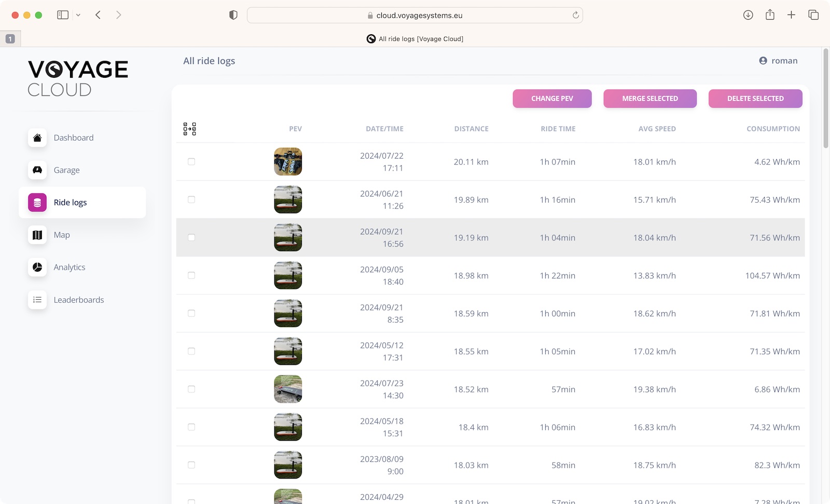Reload the page with refresh icon
The width and height of the screenshot is (830, 504).
[x=575, y=15]
